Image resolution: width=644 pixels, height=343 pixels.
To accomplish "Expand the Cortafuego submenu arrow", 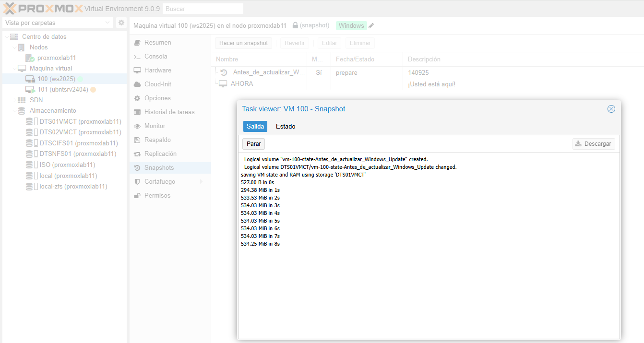I will pos(201,181).
